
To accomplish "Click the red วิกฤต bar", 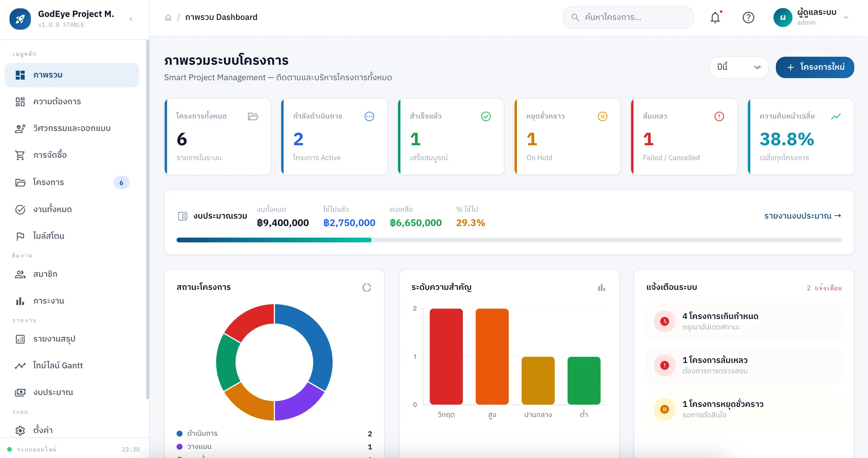I will click(x=446, y=357).
